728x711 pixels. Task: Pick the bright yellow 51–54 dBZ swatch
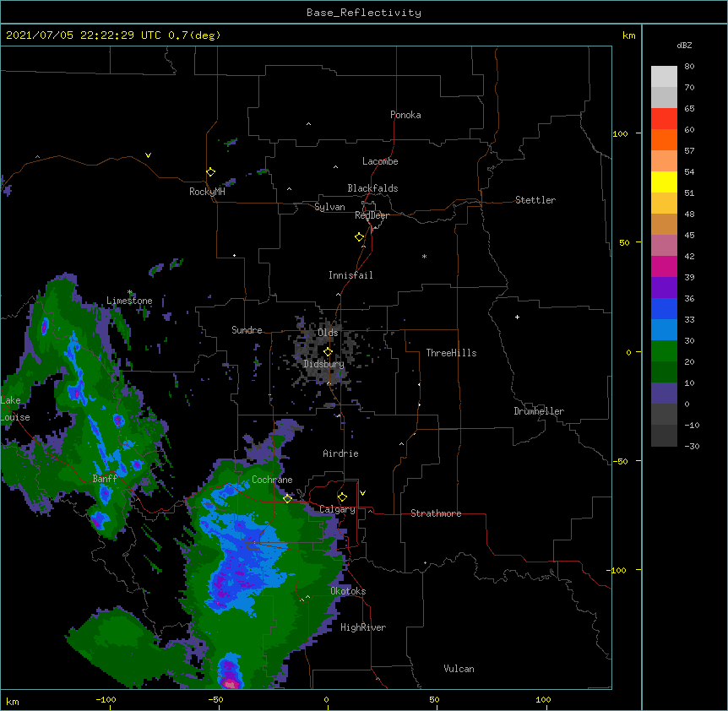point(664,182)
